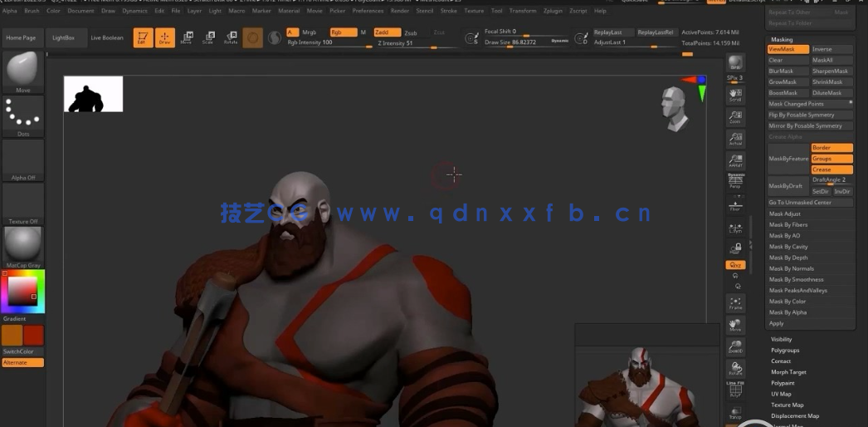868x427 pixels.
Task: Click the Frame icon
Action: [x=735, y=303]
